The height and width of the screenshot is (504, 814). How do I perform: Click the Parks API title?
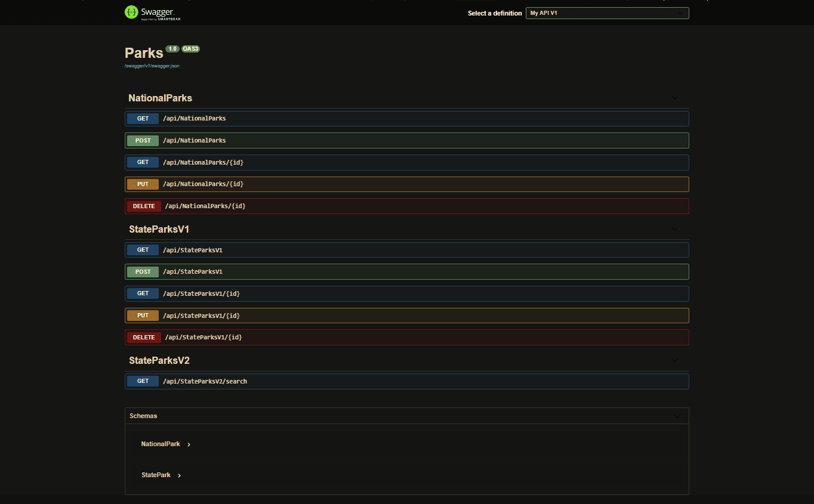tap(144, 53)
